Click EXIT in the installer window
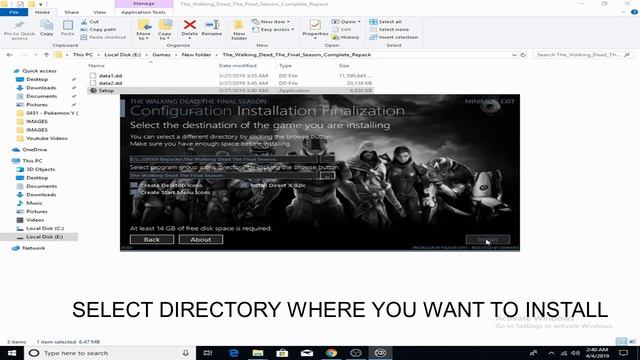This screenshot has height=360, width=640. 508,102
